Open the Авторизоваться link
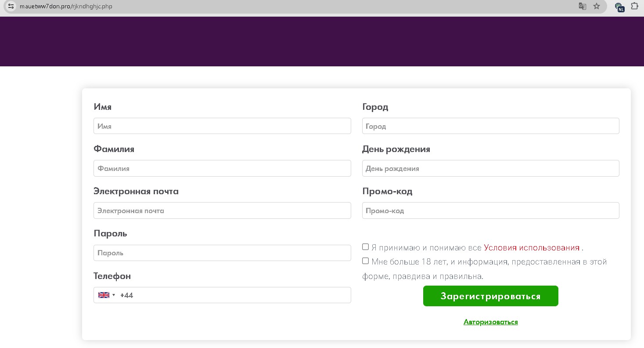Image resolution: width=644 pixels, height=348 pixels. tap(490, 322)
